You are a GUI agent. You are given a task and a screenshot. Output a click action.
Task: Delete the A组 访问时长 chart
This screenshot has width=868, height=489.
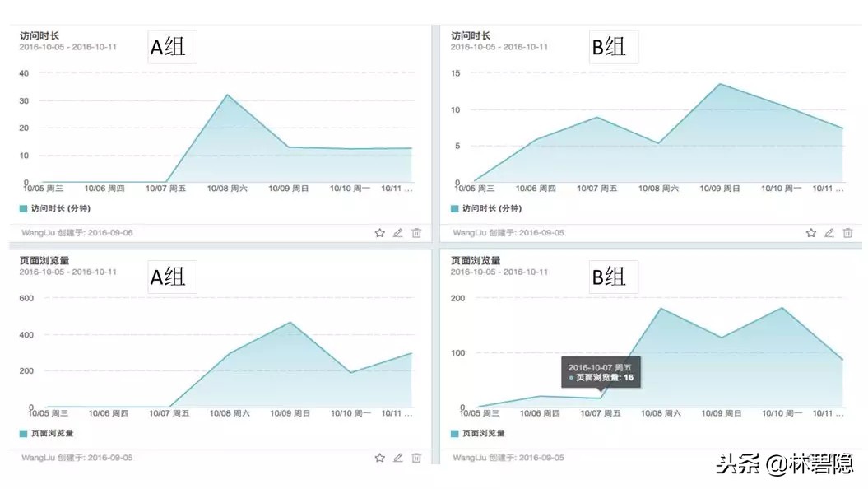416,233
